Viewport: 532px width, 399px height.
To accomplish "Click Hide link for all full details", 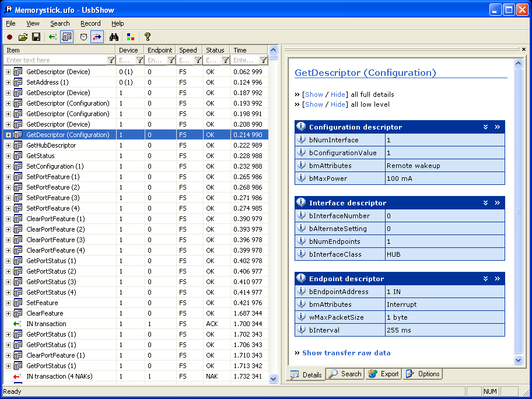I will [338, 94].
